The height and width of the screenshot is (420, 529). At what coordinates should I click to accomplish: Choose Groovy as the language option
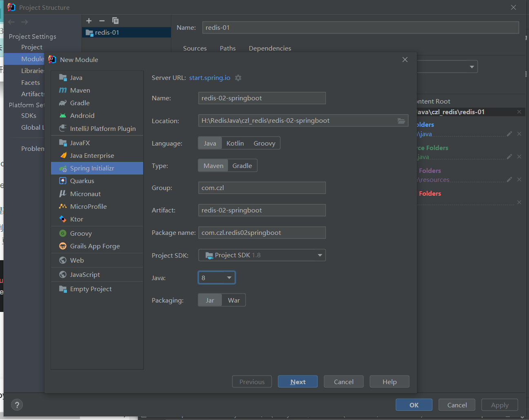(264, 143)
